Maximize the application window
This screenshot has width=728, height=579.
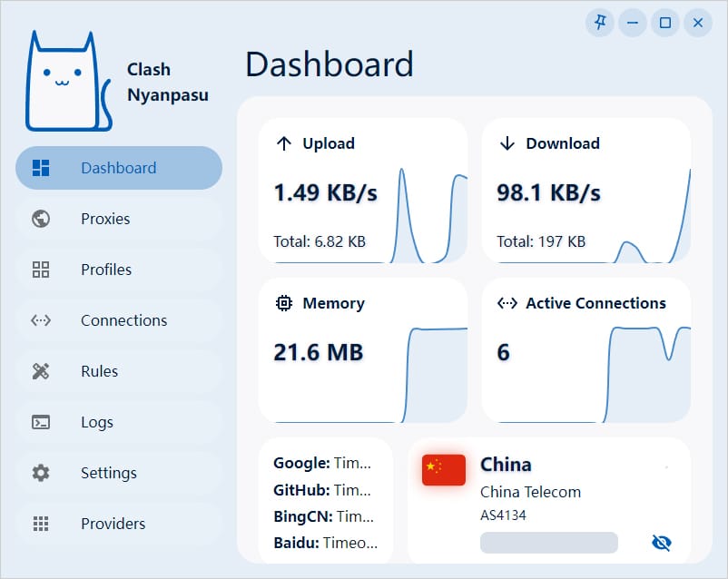click(665, 23)
